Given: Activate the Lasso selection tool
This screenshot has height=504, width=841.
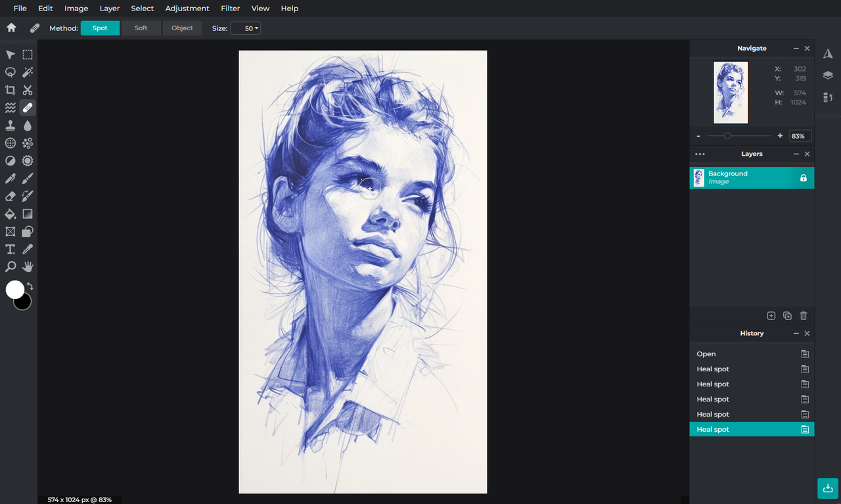Looking at the screenshot, I should click(x=9, y=72).
